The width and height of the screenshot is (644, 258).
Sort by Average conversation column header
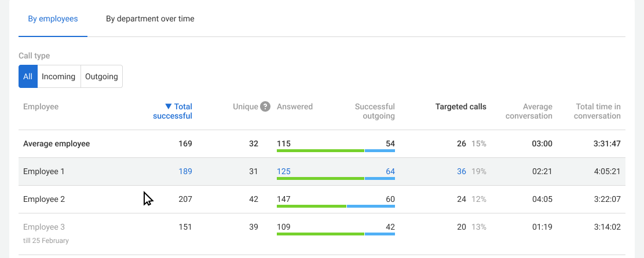529,111
